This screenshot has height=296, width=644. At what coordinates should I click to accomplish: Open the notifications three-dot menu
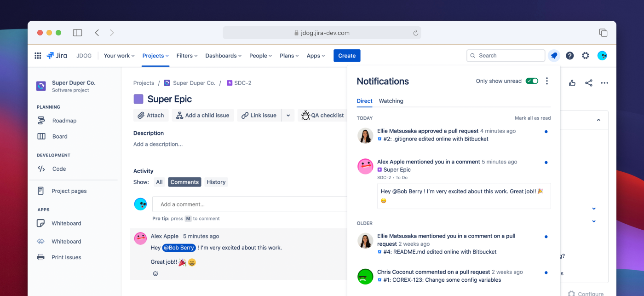point(547,81)
